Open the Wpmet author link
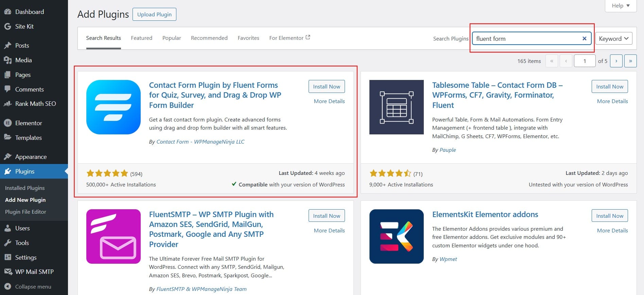644x295 pixels. point(448,259)
